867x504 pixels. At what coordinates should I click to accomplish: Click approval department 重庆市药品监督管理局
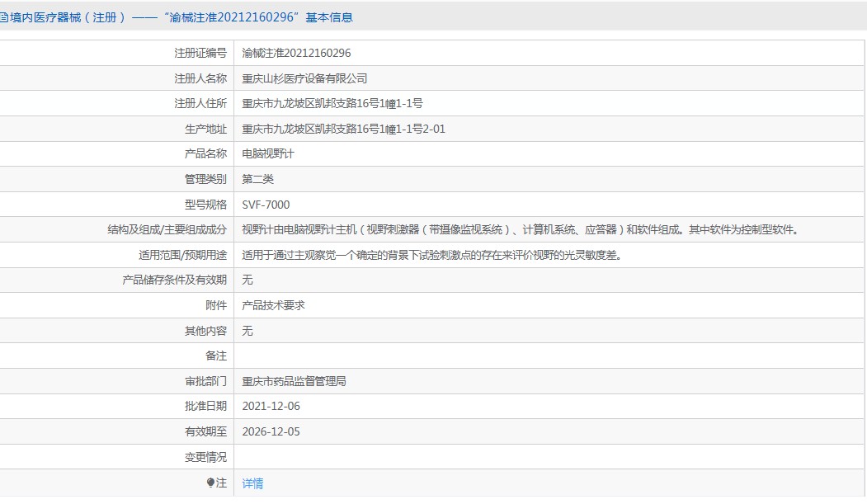coord(294,381)
